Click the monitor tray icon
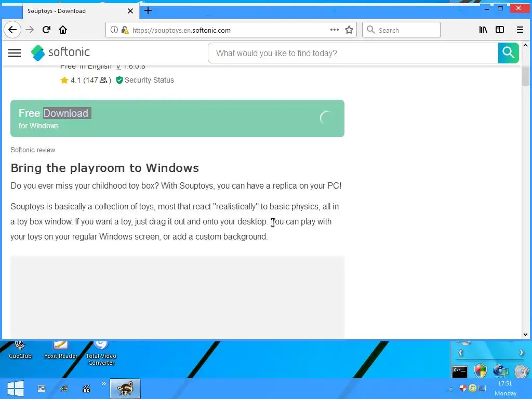532x399 pixels. (x=482, y=388)
